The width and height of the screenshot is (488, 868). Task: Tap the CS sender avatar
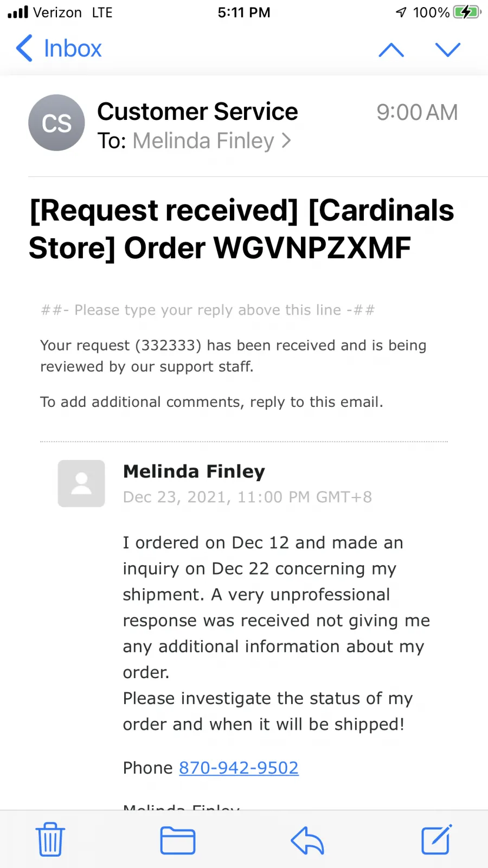(56, 123)
